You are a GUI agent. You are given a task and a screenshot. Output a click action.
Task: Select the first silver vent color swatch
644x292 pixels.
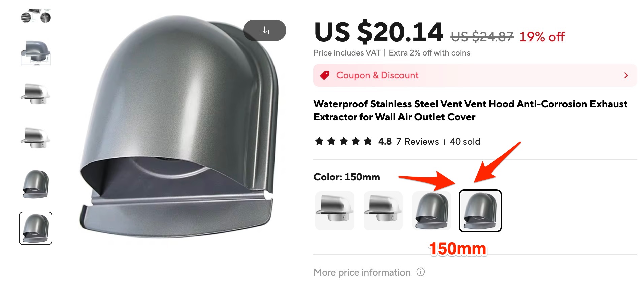point(335,211)
